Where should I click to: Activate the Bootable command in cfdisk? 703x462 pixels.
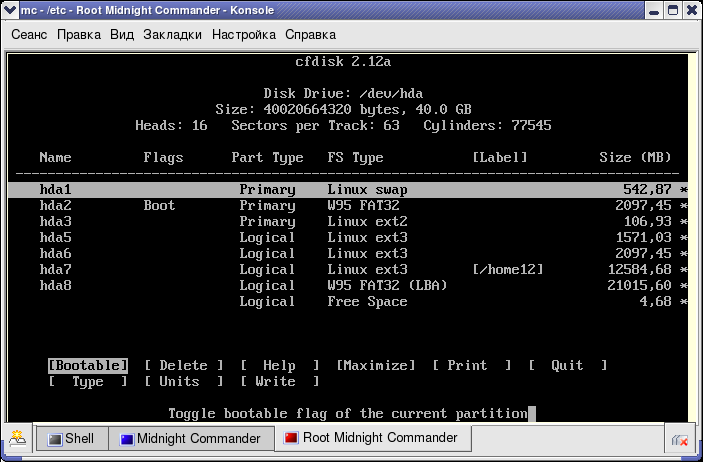click(88, 366)
